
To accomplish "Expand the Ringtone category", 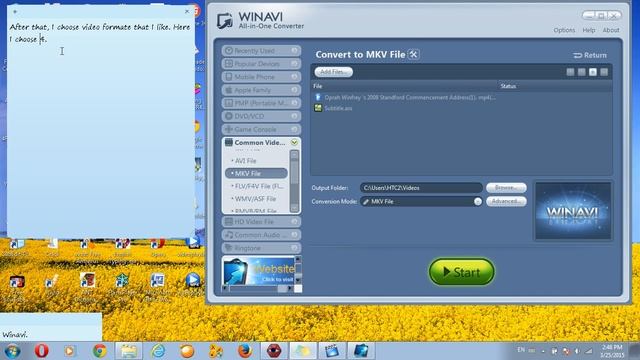I will click(261, 248).
